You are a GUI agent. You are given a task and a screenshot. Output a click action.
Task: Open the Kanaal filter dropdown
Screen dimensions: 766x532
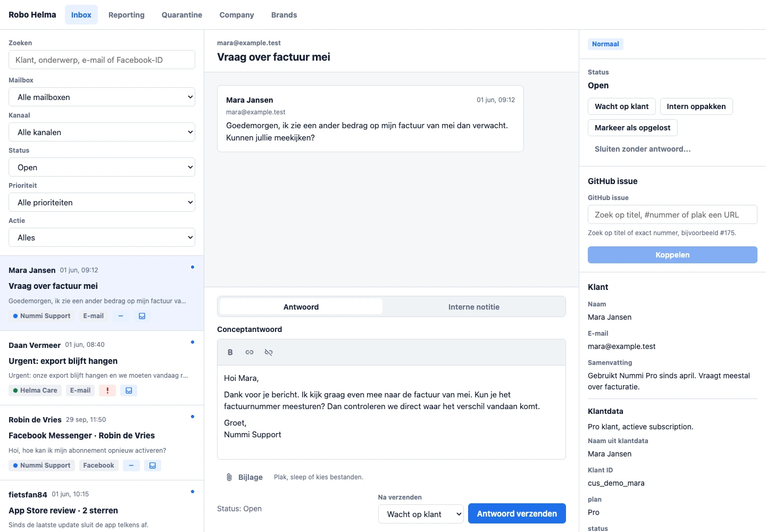tap(102, 132)
